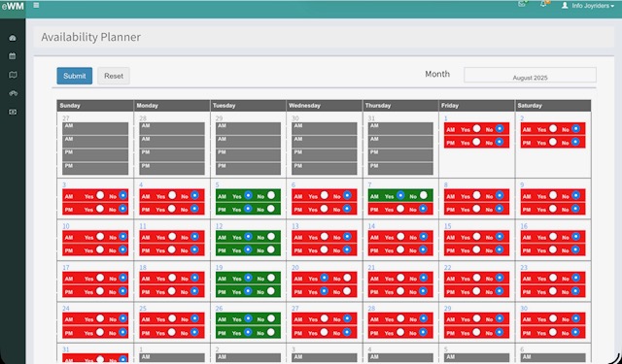Reset the availability selections
622x364 pixels.
114,76
